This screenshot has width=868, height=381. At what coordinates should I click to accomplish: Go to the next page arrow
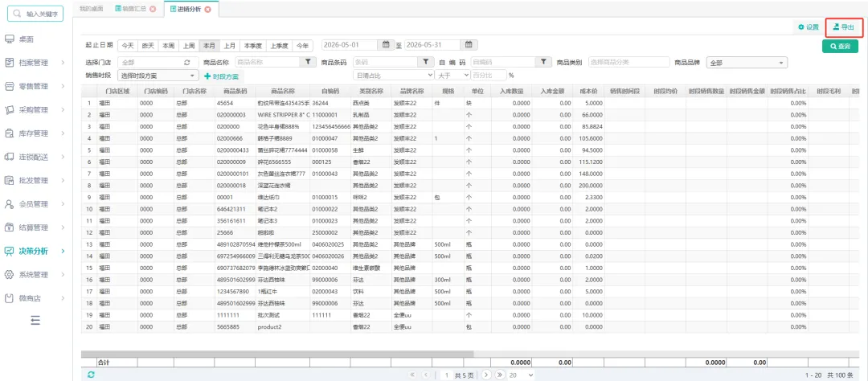tap(486, 375)
